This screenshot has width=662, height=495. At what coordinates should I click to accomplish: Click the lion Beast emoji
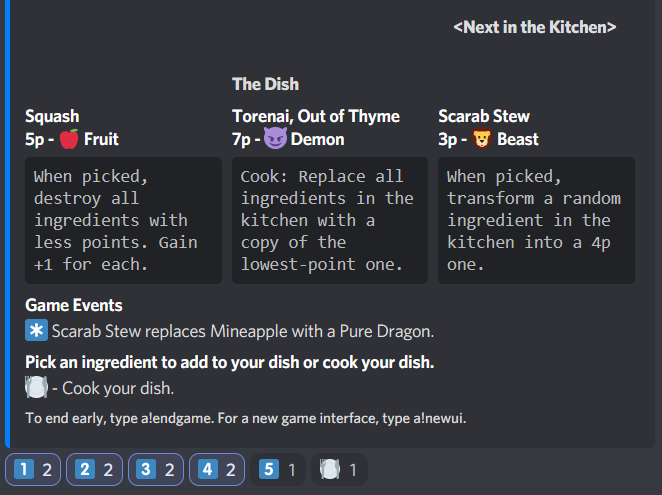(481, 139)
